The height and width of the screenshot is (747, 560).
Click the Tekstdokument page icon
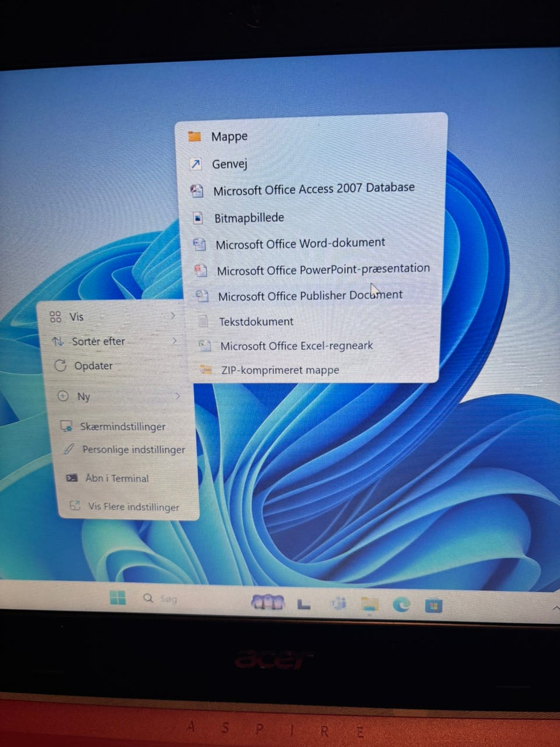click(x=203, y=321)
